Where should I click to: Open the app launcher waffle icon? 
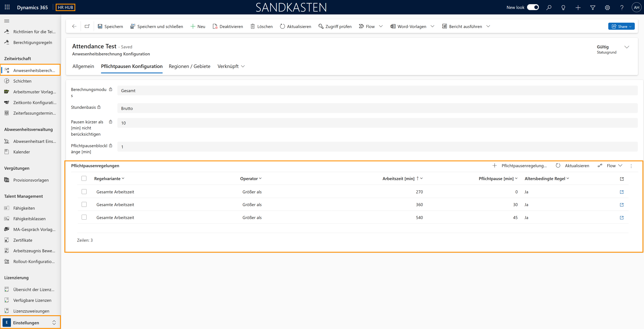7,7
